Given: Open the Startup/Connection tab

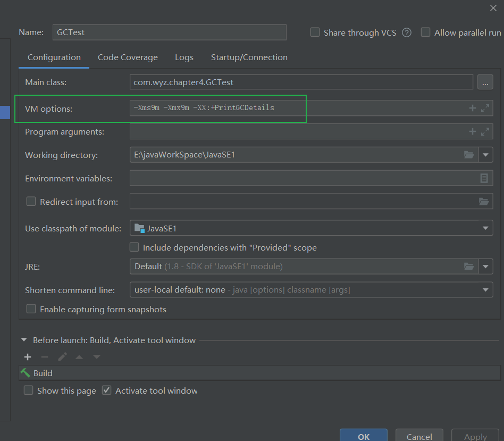Looking at the screenshot, I should click(249, 57).
